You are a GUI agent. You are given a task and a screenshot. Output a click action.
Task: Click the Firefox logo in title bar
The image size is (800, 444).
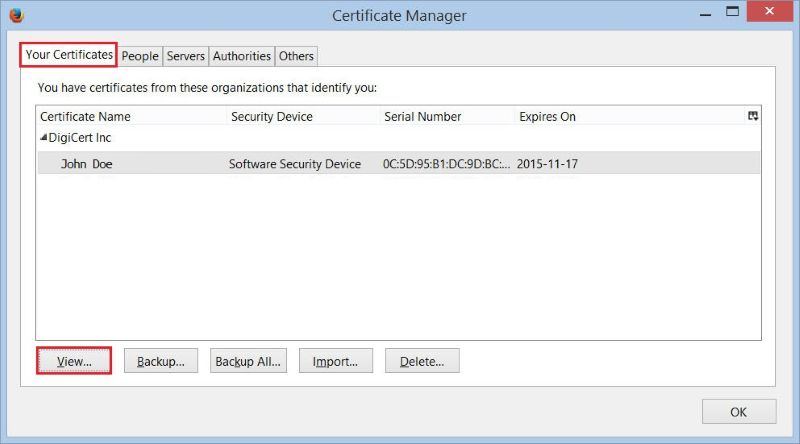tap(16, 15)
